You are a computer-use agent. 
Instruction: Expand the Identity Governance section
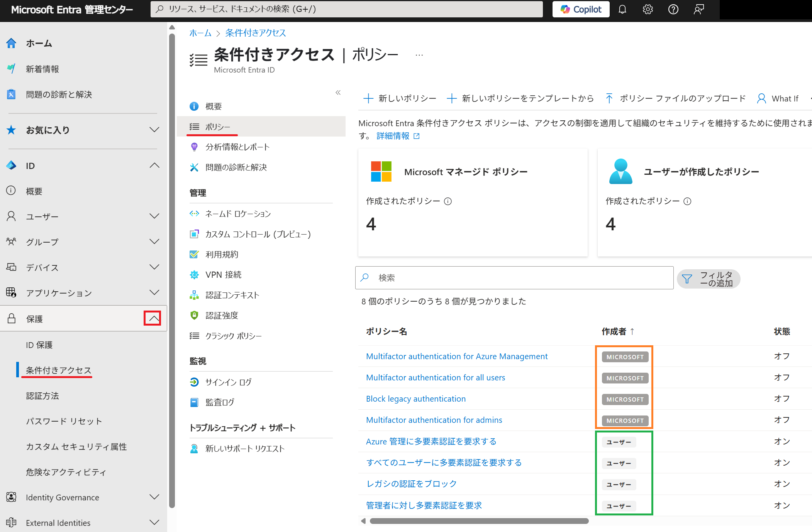tap(154, 497)
